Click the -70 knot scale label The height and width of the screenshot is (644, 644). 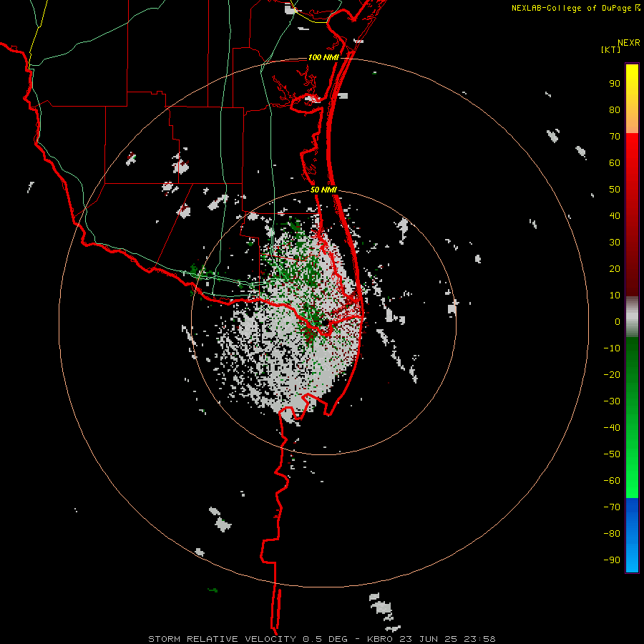click(x=612, y=507)
